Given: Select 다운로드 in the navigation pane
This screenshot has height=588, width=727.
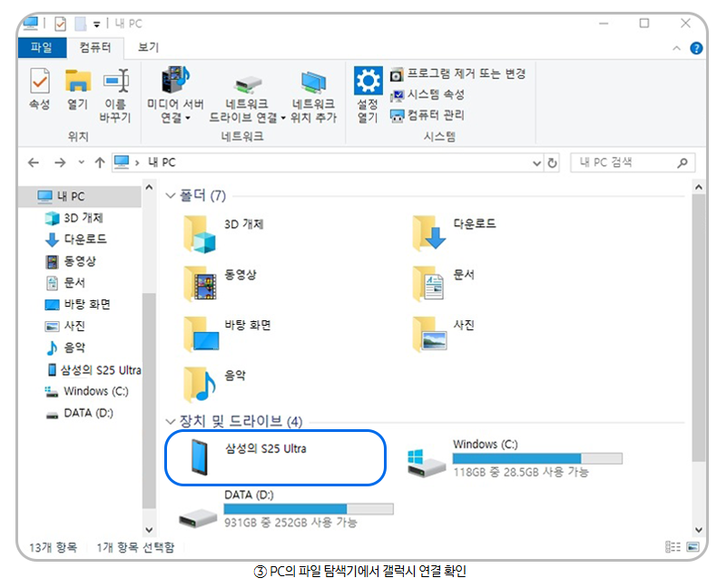Looking at the screenshot, I should [x=76, y=240].
